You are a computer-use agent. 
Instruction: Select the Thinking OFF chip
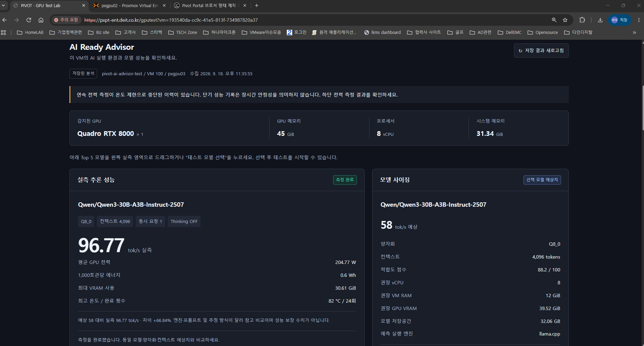tap(184, 221)
